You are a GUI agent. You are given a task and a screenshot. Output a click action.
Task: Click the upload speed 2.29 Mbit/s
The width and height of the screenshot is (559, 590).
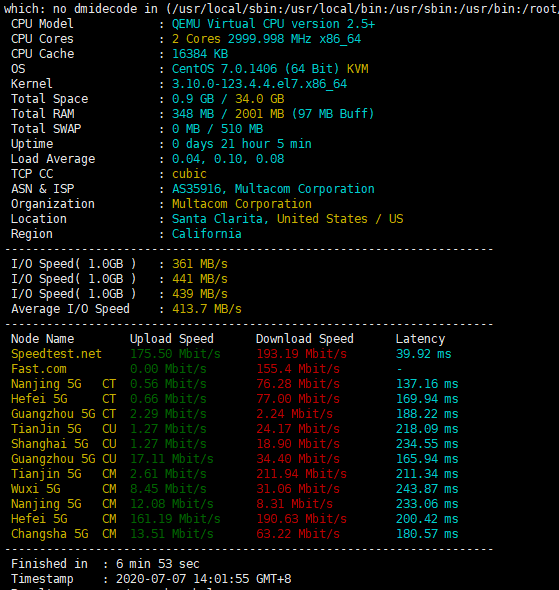click(168, 414)
